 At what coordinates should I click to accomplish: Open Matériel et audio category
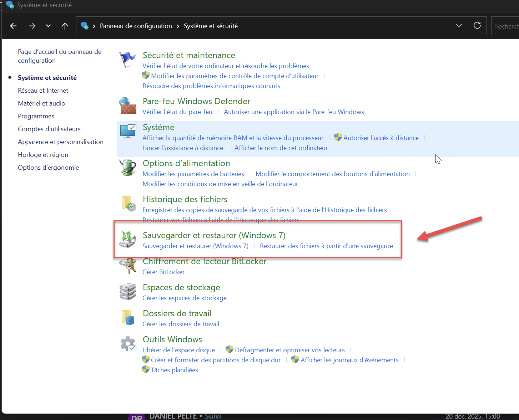[41, 103]
